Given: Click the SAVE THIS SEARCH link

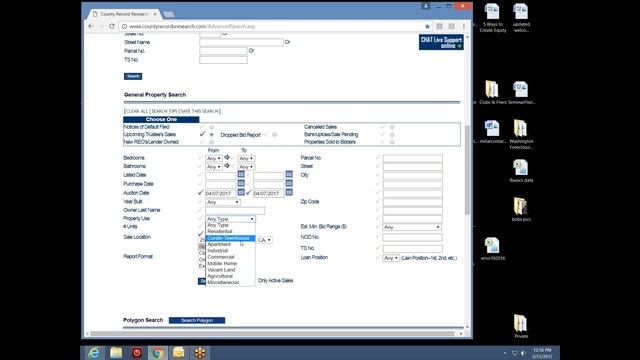Looking at the screenshot, I should tap(199, 111).
